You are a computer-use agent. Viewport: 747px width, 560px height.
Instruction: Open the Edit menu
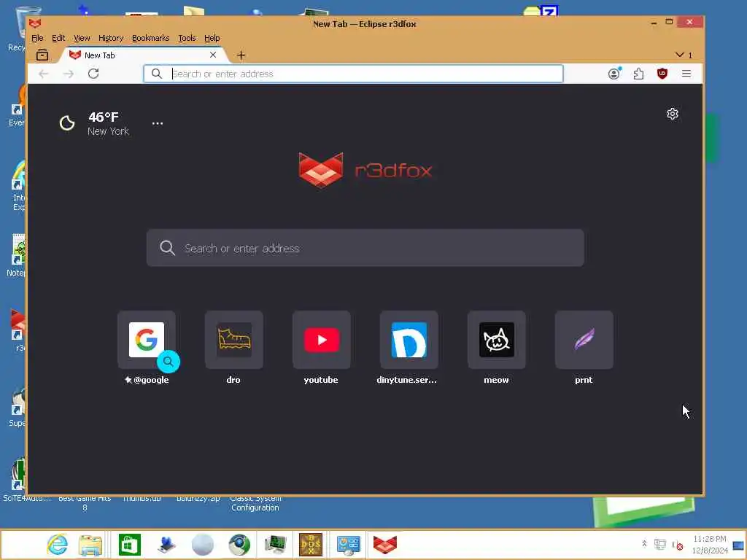[58, 38]
